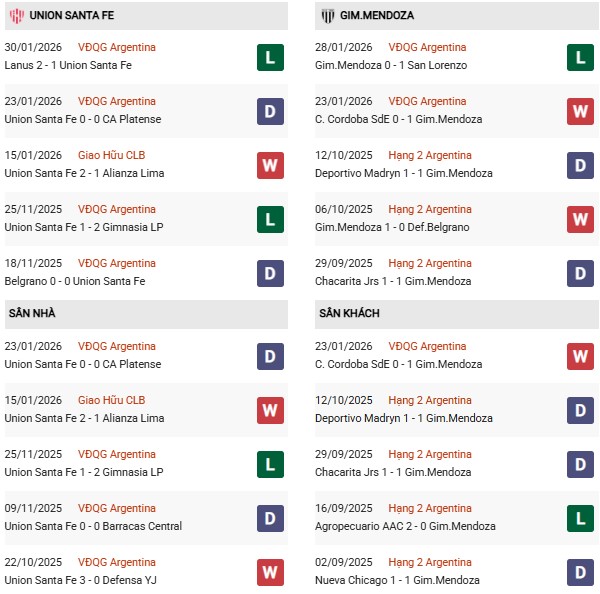Open VĐQG Argentina link dated 28/01/2026
Image resolution: width=600 pixels, height=594 pixels.
428,47
